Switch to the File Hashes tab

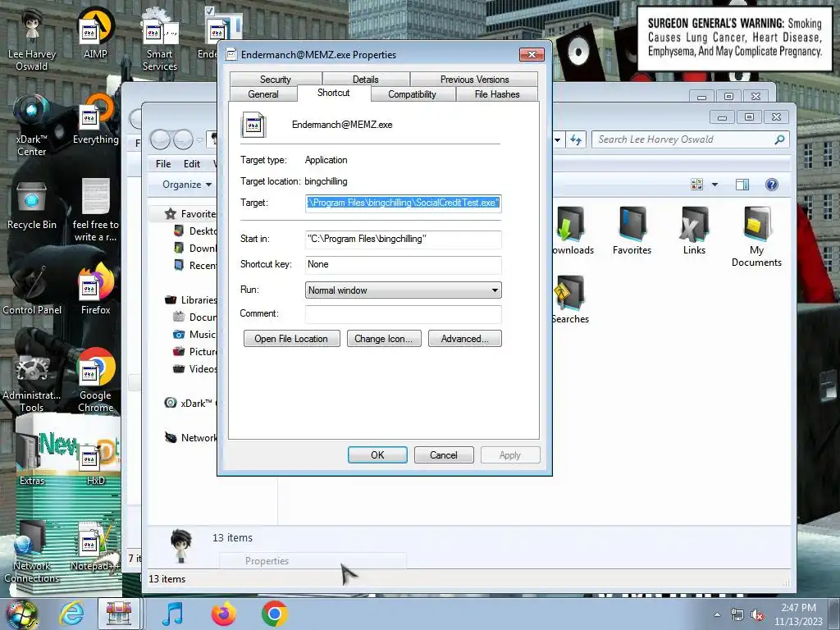point(497,94)
